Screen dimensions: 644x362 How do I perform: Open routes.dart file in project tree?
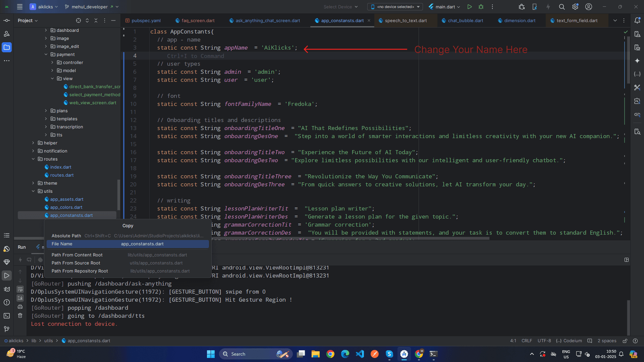click(x=62, y=175)
